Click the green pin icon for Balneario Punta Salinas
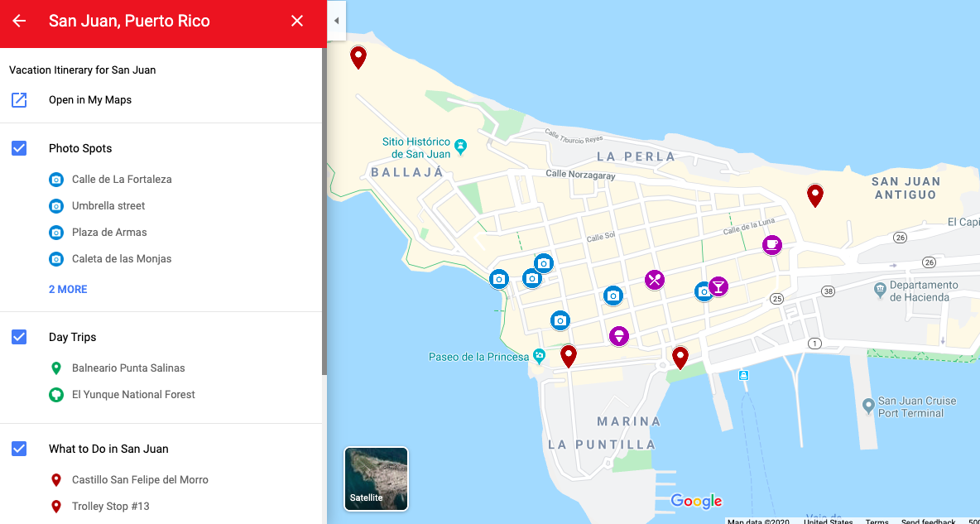 [56, 368]
